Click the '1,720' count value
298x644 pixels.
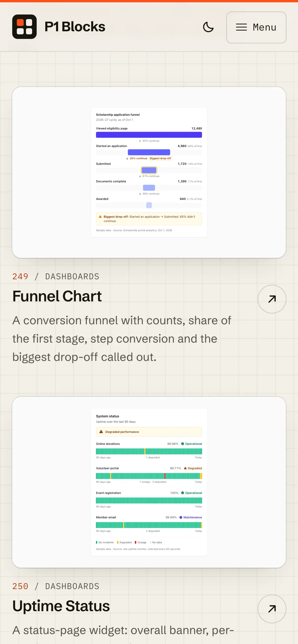[182, 164]
